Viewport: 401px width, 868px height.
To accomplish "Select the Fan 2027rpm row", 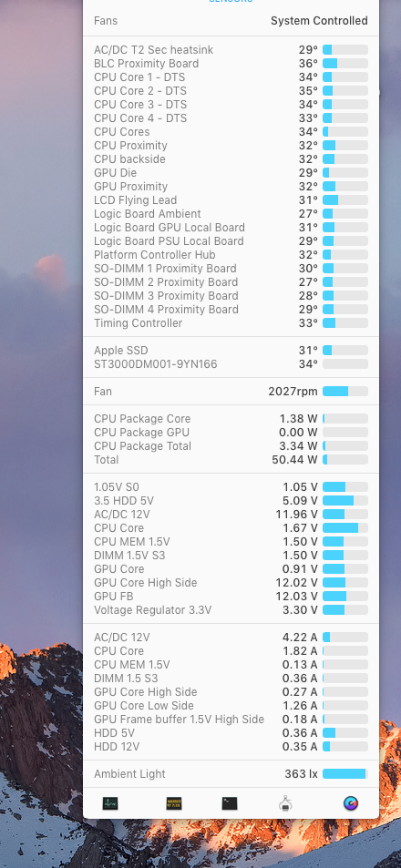I will (231, 392).
